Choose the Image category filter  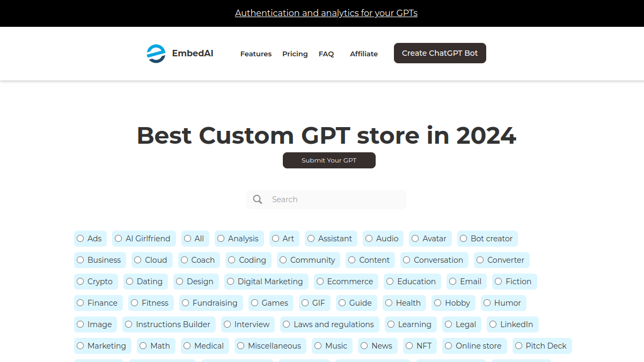[x=96, y=324]
